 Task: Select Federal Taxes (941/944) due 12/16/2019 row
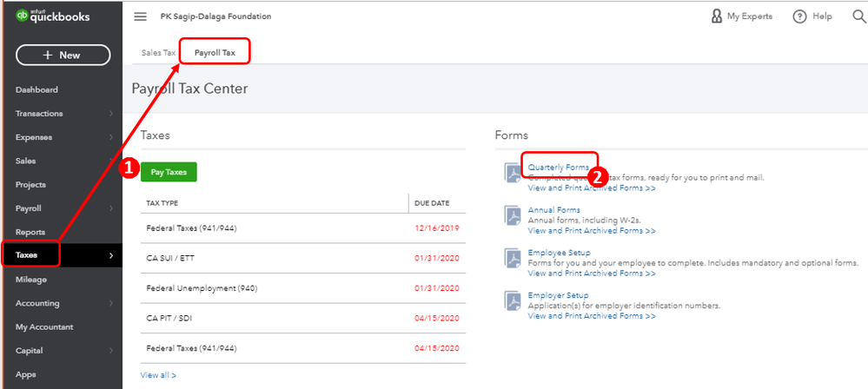[303, 228]
